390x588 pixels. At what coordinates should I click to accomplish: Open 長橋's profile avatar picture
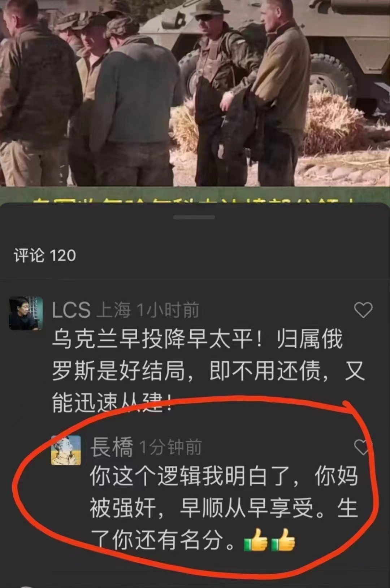[x=66, y=450]
